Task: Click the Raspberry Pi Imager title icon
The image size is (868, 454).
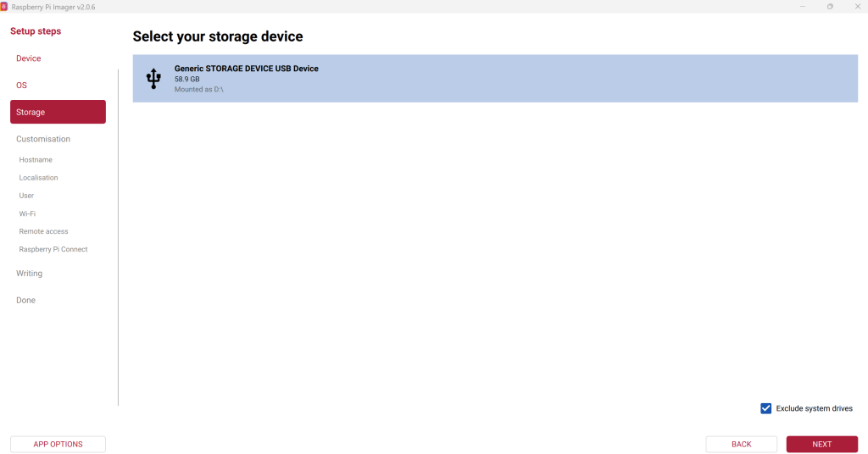Action: (4, 6)
